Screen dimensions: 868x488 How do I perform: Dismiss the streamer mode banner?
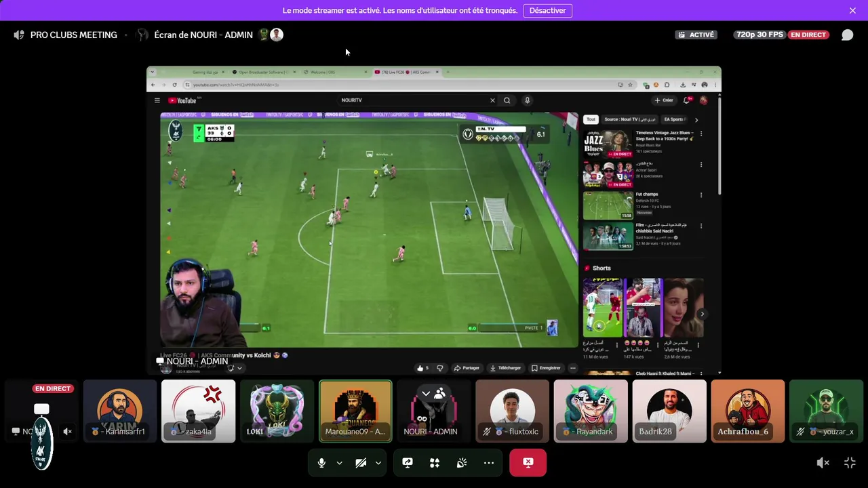pyautogui.click(x=852, y=10)
